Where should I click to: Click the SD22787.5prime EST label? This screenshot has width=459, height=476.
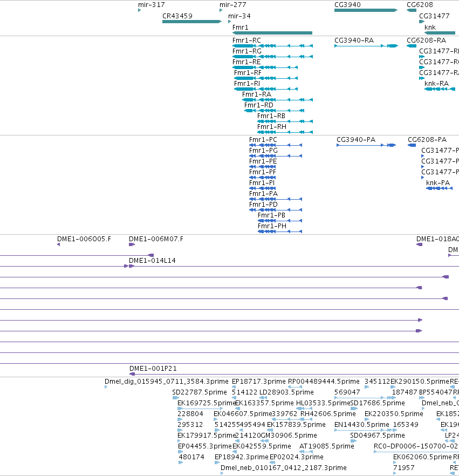(200, 392)
